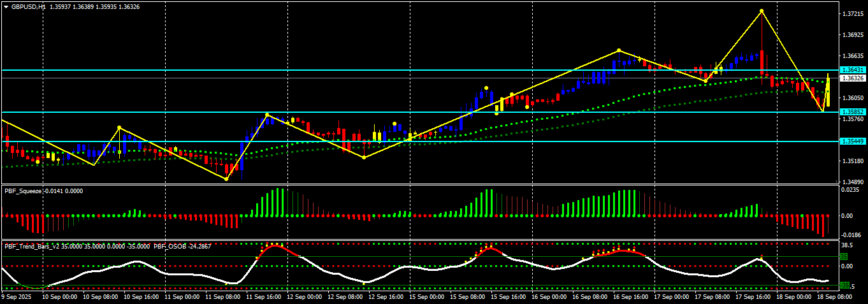868x304 pixels.
Task: Click the cyan 1.35852 price level label
Action: coord(853,112)
